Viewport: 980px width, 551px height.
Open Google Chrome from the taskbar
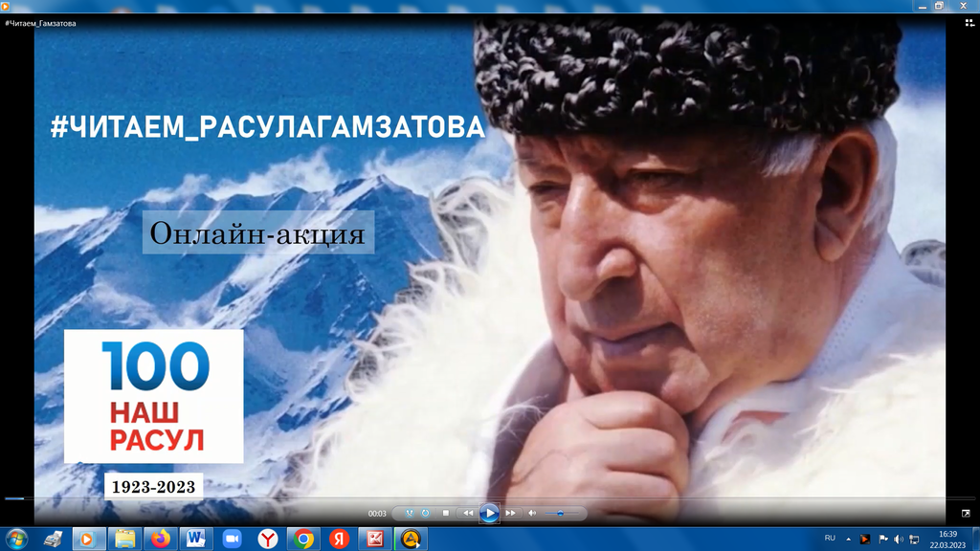point(303,539)
